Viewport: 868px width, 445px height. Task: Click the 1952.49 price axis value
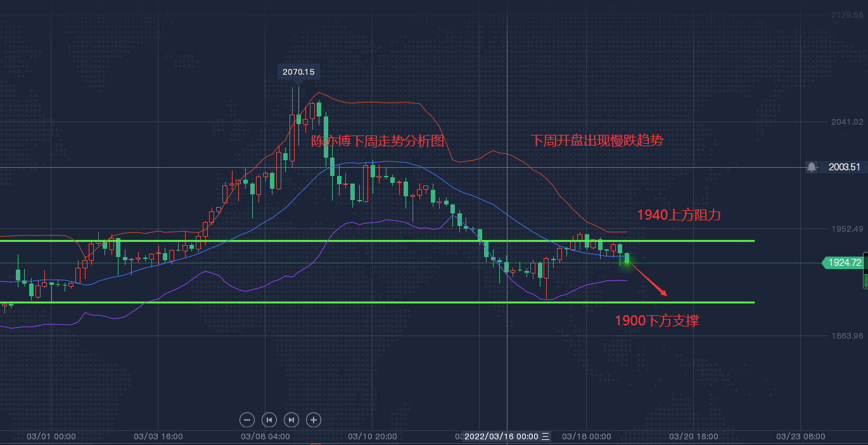pyautogui.click(x=848, y=229)
